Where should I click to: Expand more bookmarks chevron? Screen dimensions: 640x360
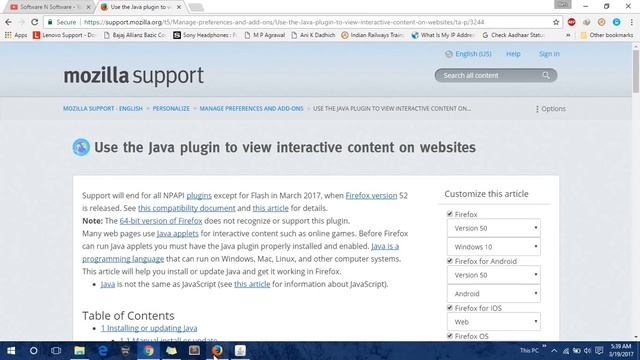[x=568, y=35]
